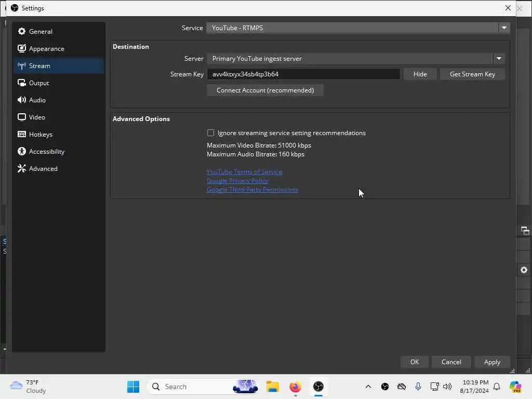Image resolution: width=532 pixels, height=399 pixels.
Task: Click the OBS icon in the system tray
Action: (385, 387)
